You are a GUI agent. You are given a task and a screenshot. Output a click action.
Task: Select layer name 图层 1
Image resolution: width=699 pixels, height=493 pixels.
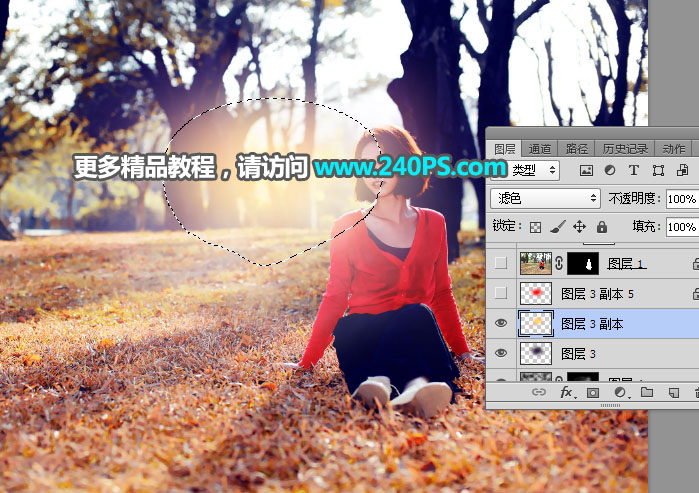click(626, 264)
